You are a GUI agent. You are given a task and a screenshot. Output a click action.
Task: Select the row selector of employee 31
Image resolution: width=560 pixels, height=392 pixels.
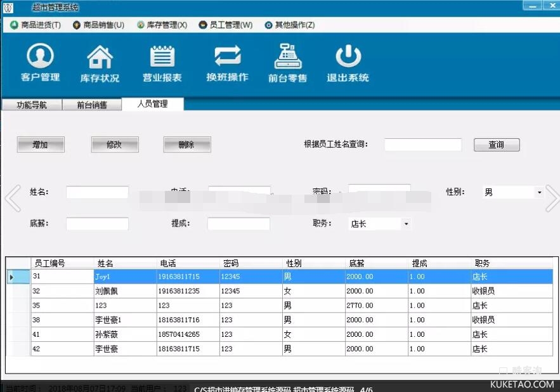(18, 277)
